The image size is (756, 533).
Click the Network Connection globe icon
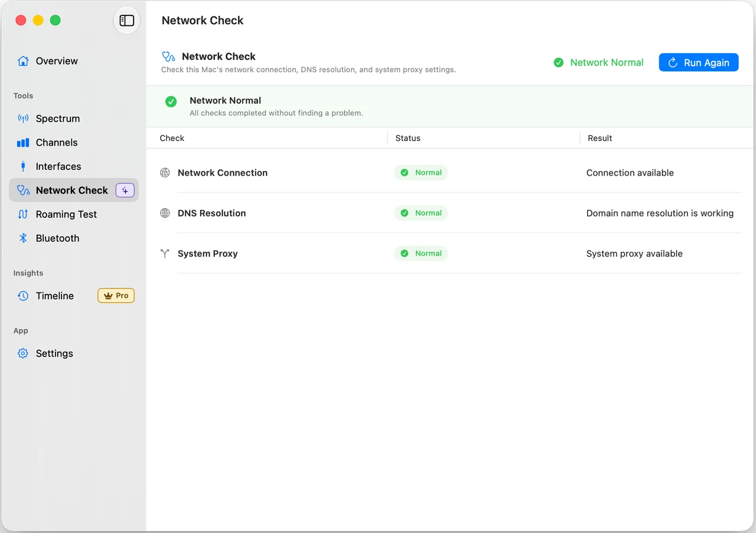(x=165, y=173)
